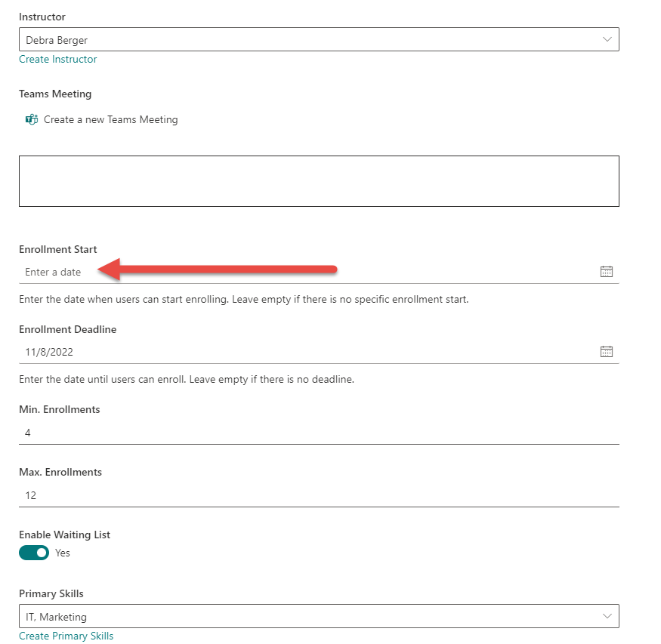The height and width of the screenshot is (644, 661).
Task: Expand the Primary Skills dropdown chevron
Action: click(607, 617)
